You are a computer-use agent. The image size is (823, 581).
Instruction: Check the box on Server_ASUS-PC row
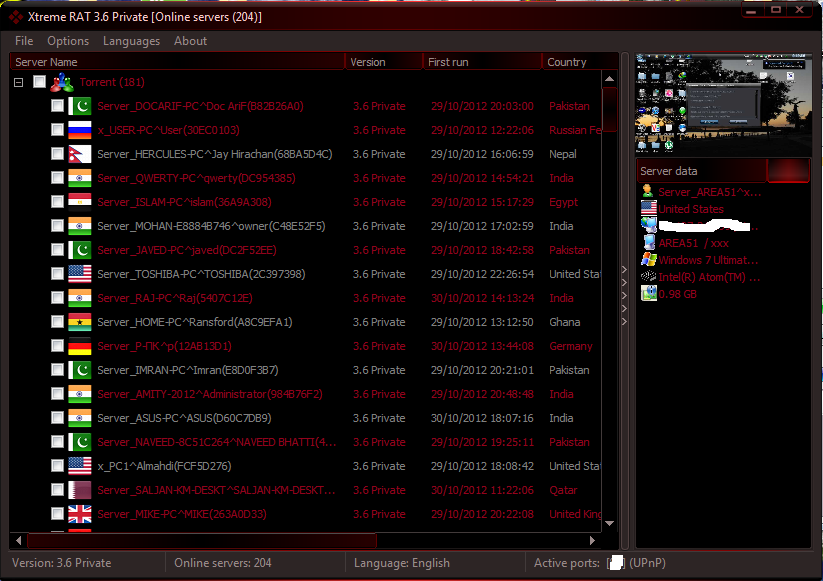[x=57, y=418]
